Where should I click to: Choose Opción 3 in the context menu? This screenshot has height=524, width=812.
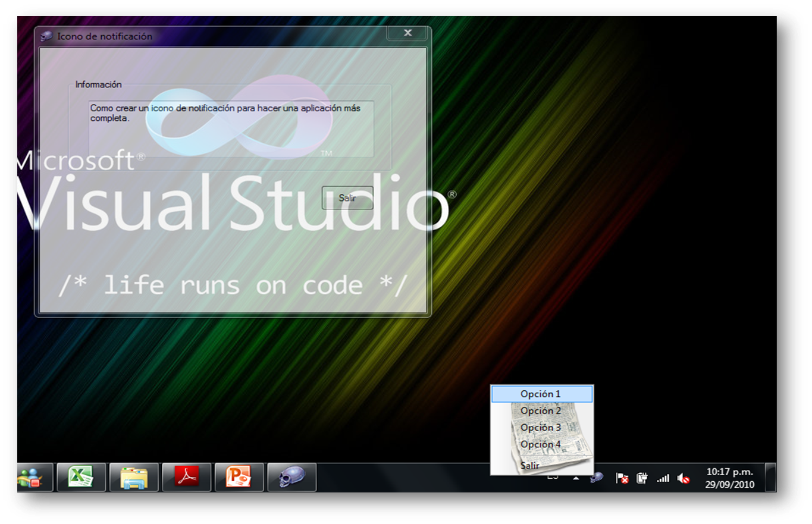(541, 427)
